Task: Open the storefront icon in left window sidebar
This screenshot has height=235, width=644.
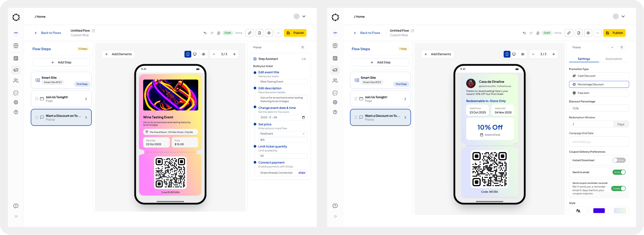Action: [x=16, y=46]
